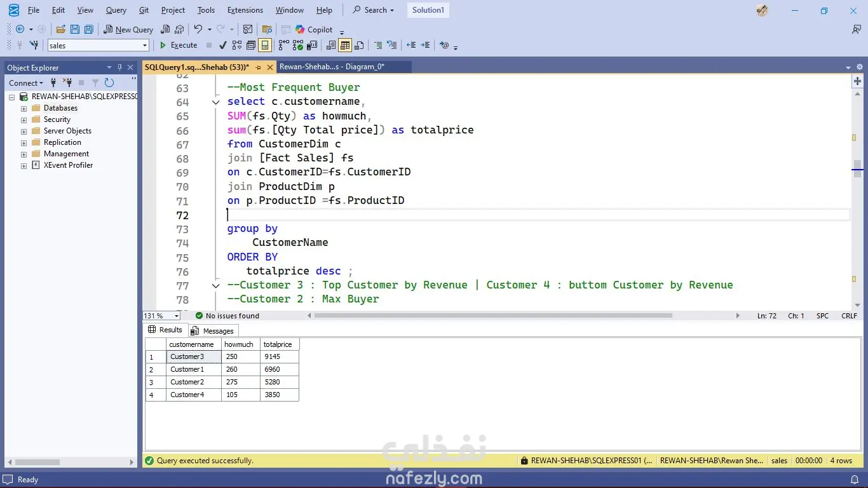Image resolution: width=868 pixels, height=488 pixels.
Task: Toggle Results to Grid output mode
Action: tap(345, 45)
